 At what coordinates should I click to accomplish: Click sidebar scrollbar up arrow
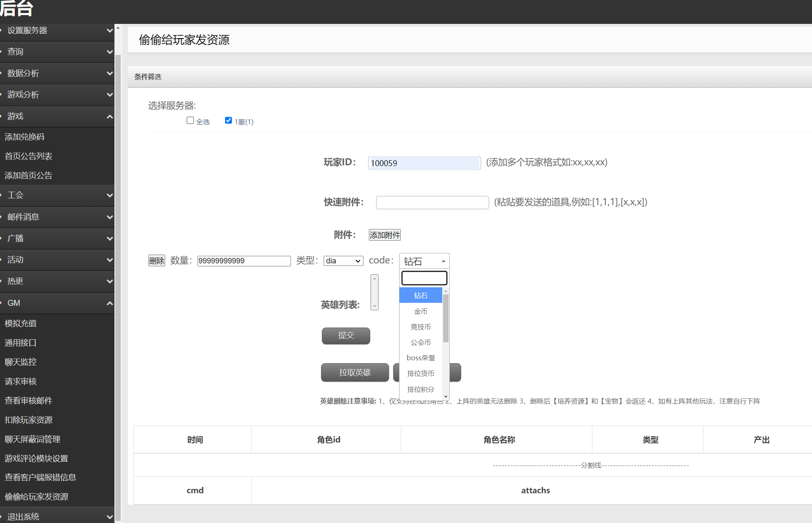118,28
